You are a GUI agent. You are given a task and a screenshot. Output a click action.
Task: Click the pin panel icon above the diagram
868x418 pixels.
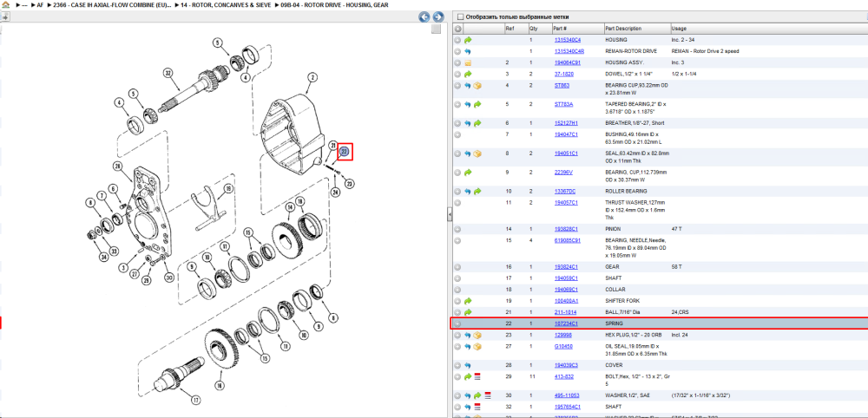(x=5, y=17)
